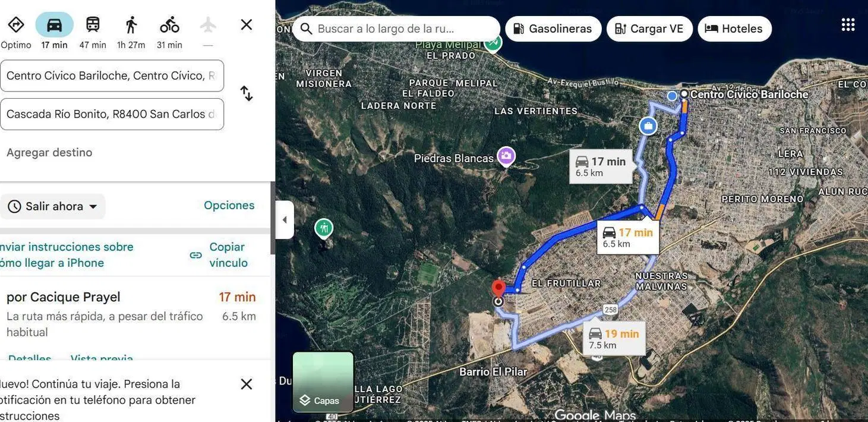Open the Salir ahora departure dropdown
The height and width of the screenshot is (422, 868).
pos(53,206)
